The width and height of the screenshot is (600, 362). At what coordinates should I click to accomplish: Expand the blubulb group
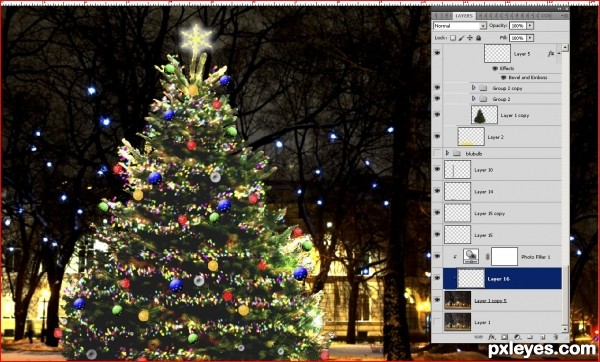click(447, 153)
